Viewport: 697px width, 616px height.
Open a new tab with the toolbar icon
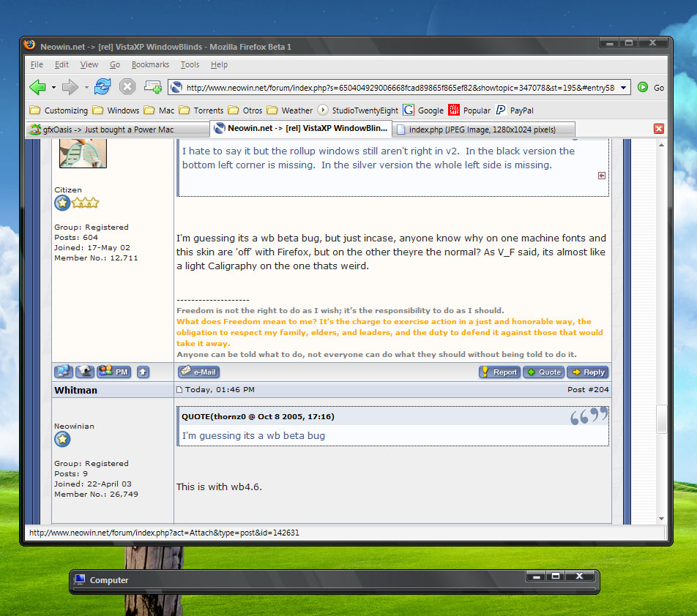152,86
